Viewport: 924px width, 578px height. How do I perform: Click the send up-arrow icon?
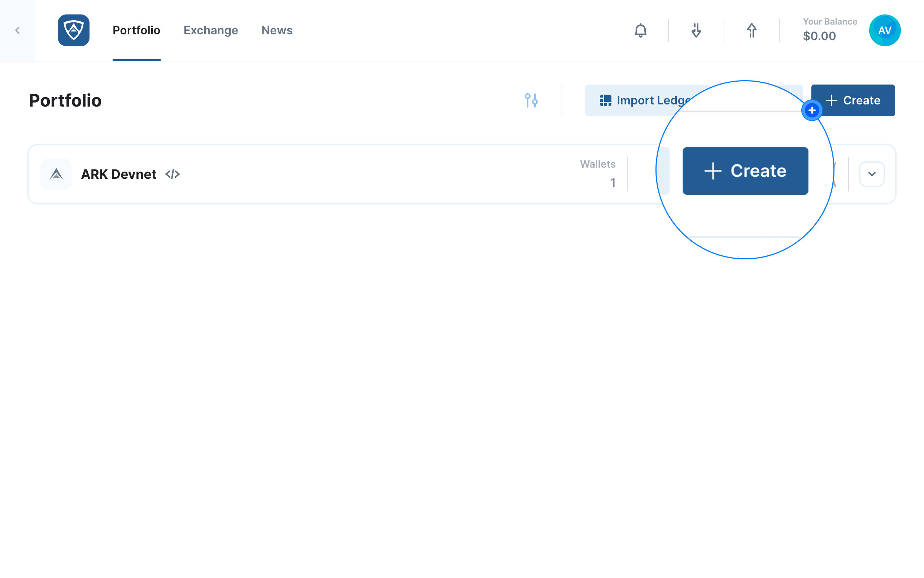tap(751, 30)
